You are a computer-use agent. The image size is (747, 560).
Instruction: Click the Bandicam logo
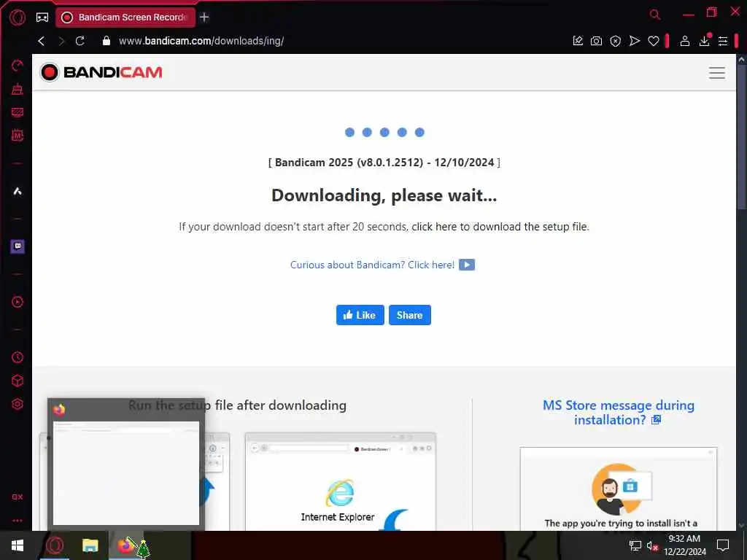pyautogui.click(x=101, y=72)
